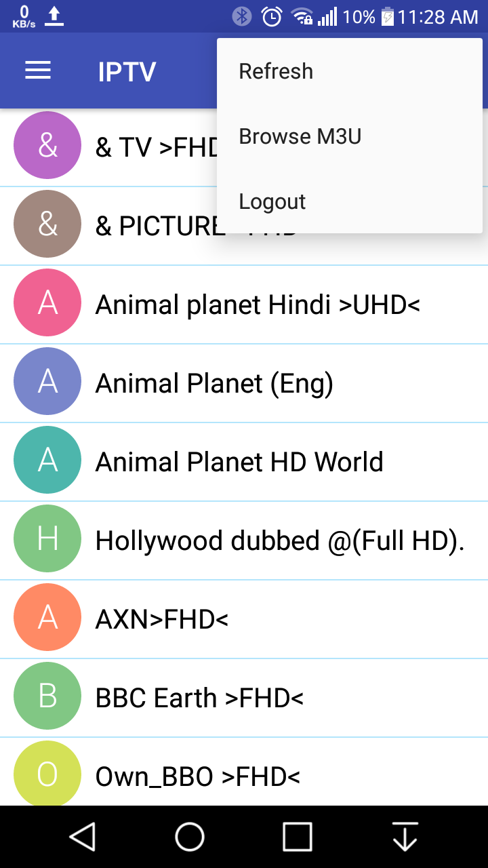Tap the green B avatar icon
This screenshot has height=868, width=488.
tap(47, 696)
